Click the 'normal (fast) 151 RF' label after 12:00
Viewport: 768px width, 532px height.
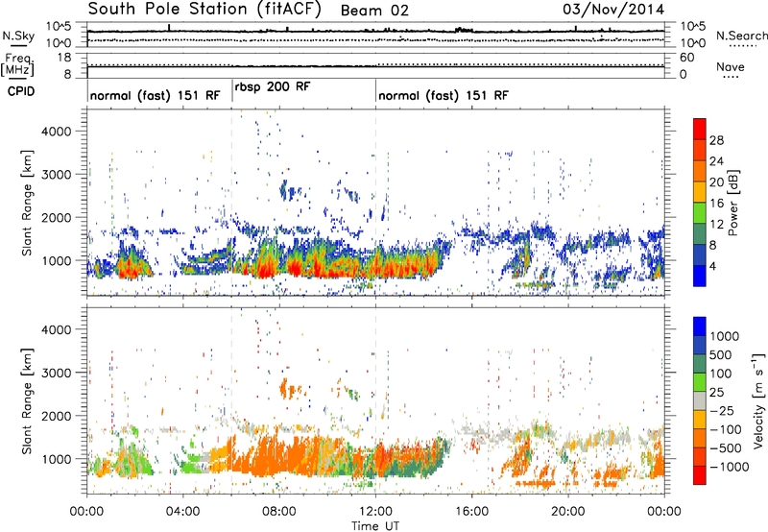(444, 95)
